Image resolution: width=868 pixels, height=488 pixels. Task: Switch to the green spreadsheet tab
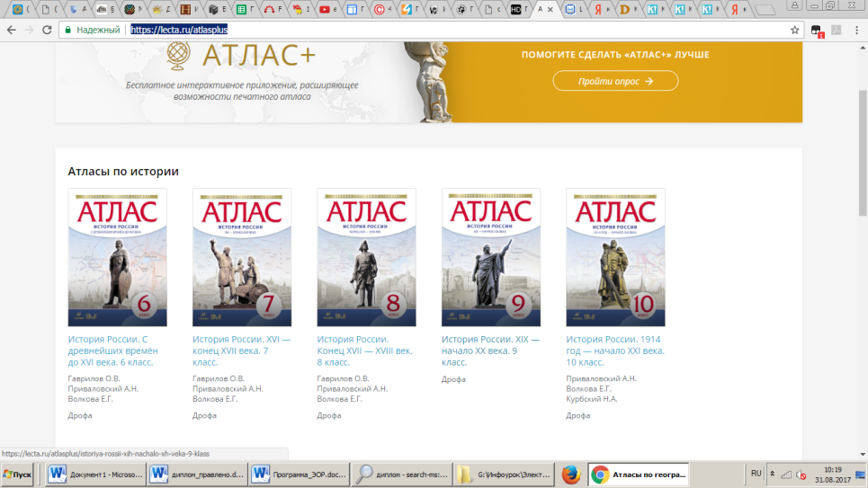241,9
